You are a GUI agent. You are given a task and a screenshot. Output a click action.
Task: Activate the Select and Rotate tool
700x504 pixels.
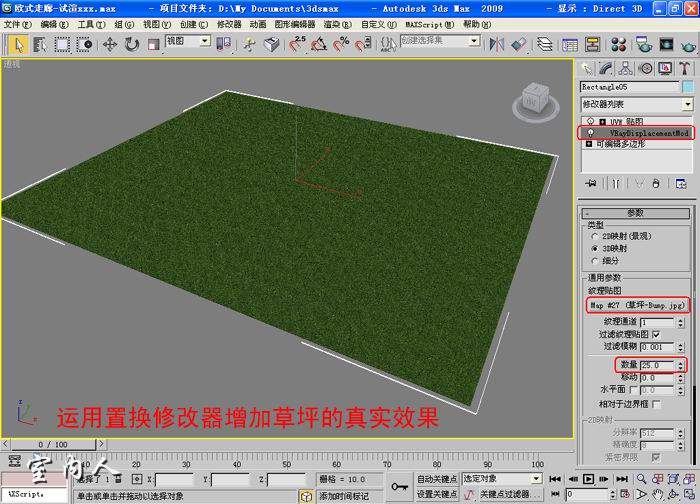pyautogui.click(x=130, y=44)
